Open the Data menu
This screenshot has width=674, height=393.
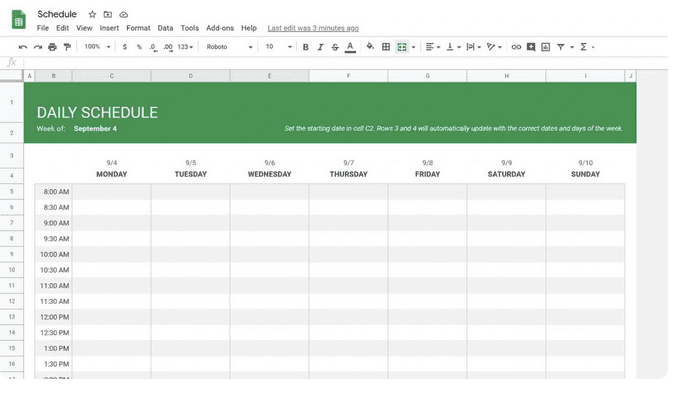165,28
